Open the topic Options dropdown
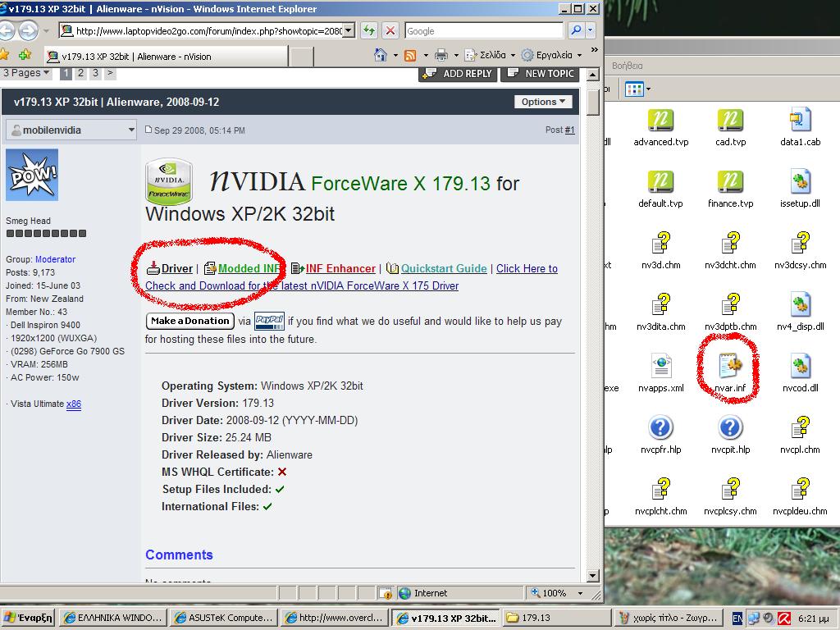840x630 pixels. 543,102
